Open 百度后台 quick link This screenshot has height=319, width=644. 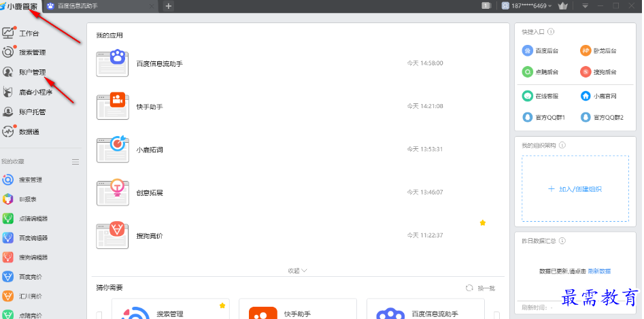540,51
